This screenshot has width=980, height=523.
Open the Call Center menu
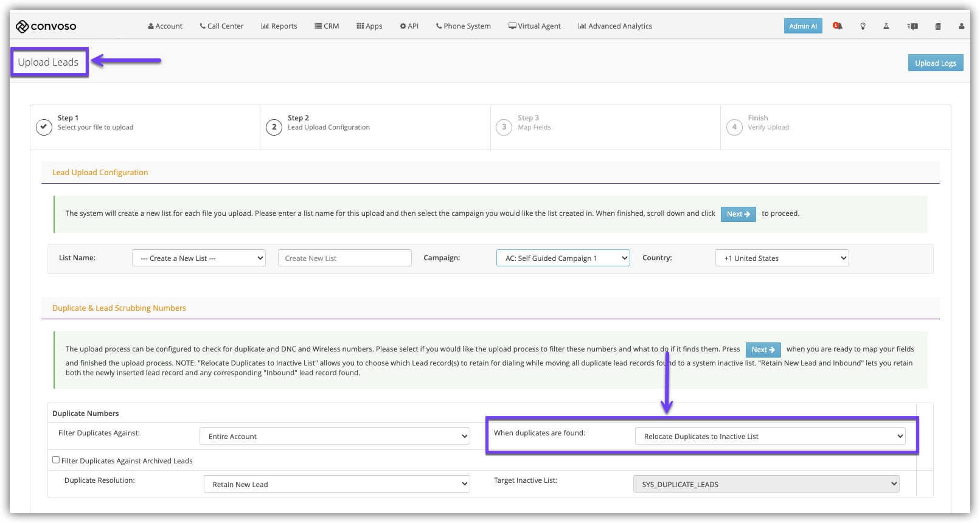pos(221,26)
